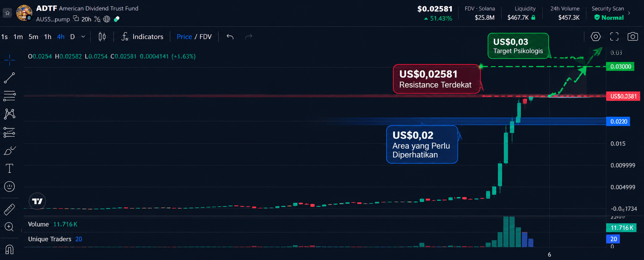This screenshot has width=644, height=260.
Task: Switch chart to 1h timeframe
Action: 48,37
